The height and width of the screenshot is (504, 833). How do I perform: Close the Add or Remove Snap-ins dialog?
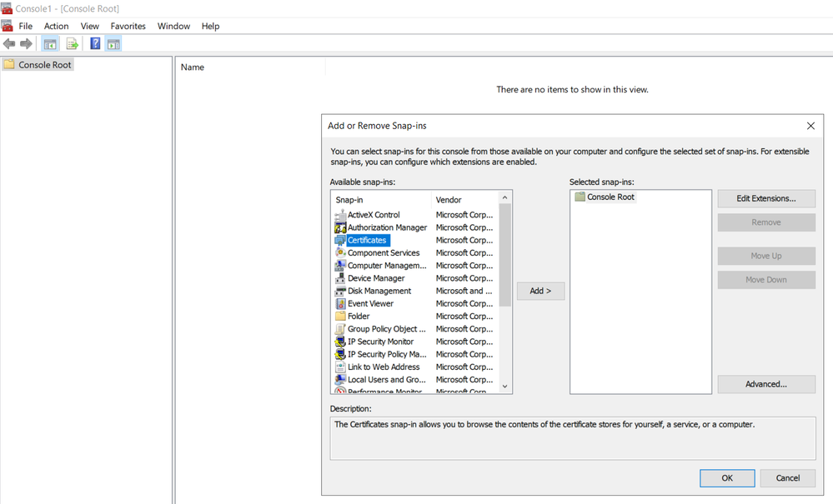point(810,126)
